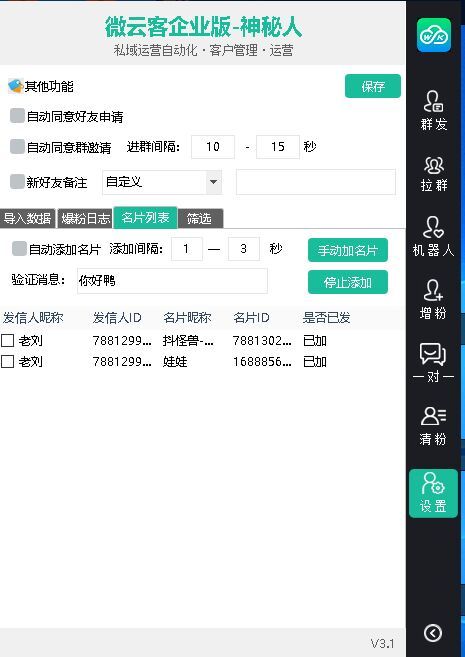Switch to the 筛选 tab

tap(200, 218)
